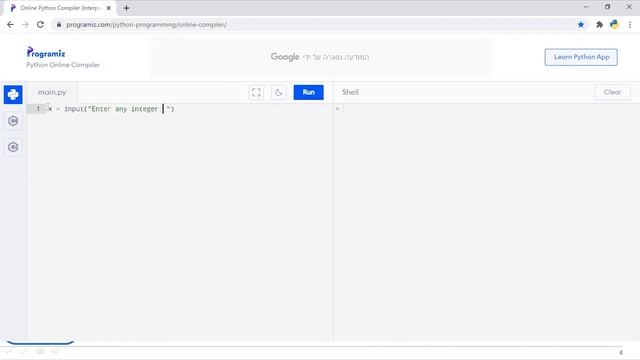This screenshot has height=360, width=640.
Task: Open the last C-family compiler sidebar icon
Action: [x=13, y=147]
